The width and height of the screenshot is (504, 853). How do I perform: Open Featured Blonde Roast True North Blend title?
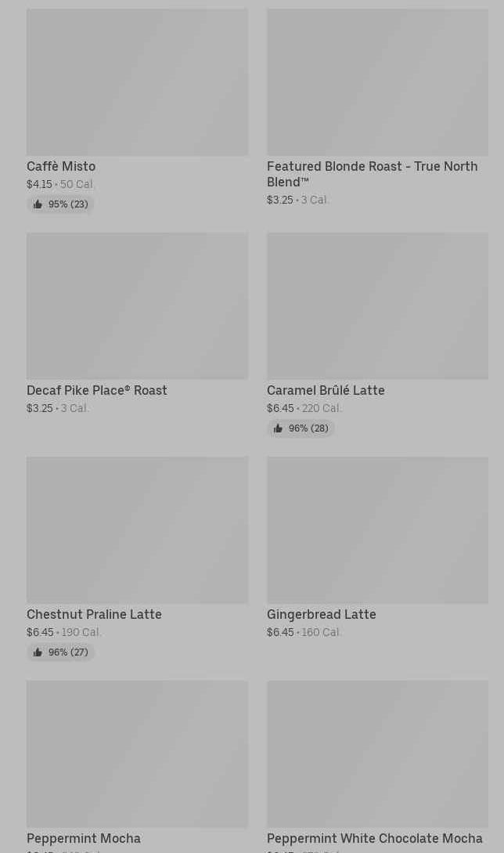click(x=373, y=174)
